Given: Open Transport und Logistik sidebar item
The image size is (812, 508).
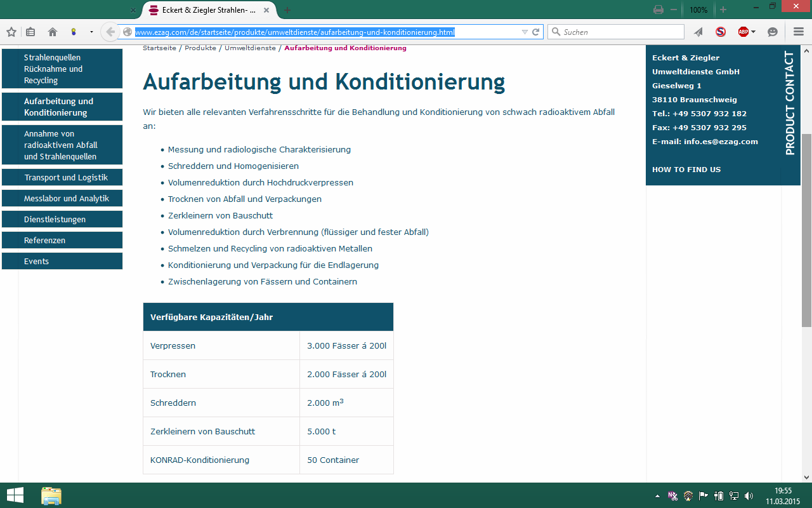Looking at the screenshot, I should click(62, 177).
